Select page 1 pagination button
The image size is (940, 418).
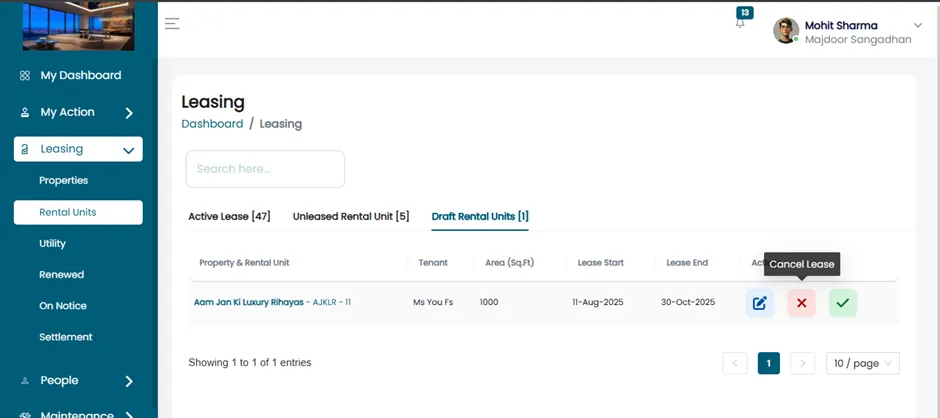tap(769, 363)
